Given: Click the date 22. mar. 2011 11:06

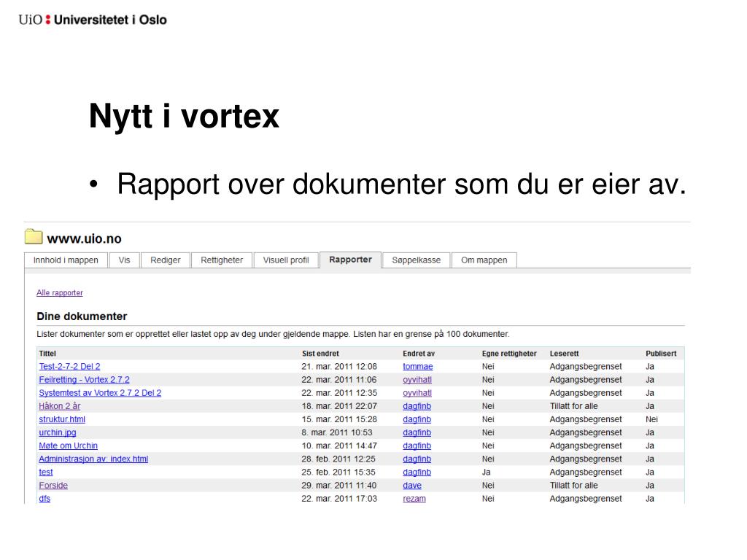Looking at the screenshot, I should (x=339, y=379).
